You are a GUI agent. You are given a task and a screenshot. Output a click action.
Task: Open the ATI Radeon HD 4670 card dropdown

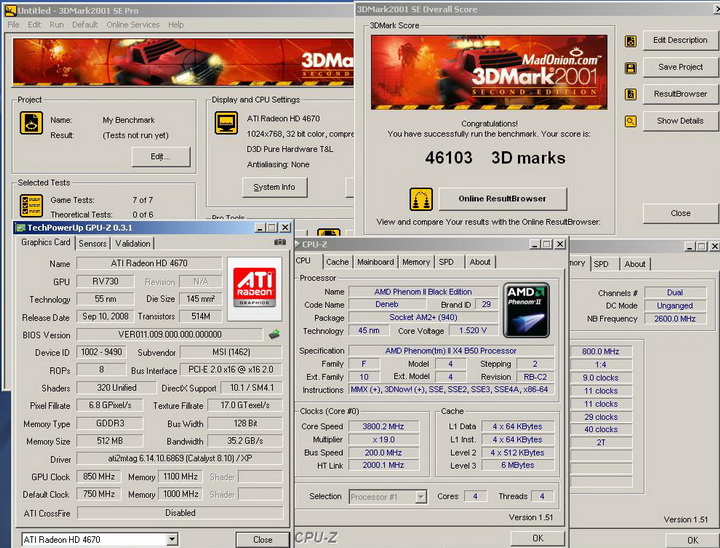[x=172, y=539]
